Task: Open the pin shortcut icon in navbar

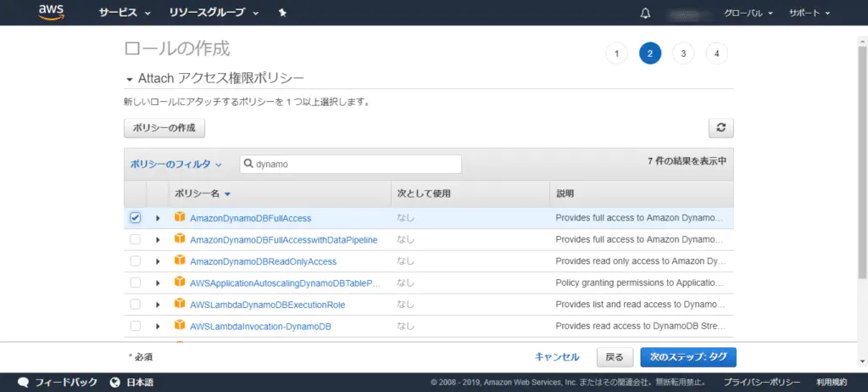Action: 282,13
